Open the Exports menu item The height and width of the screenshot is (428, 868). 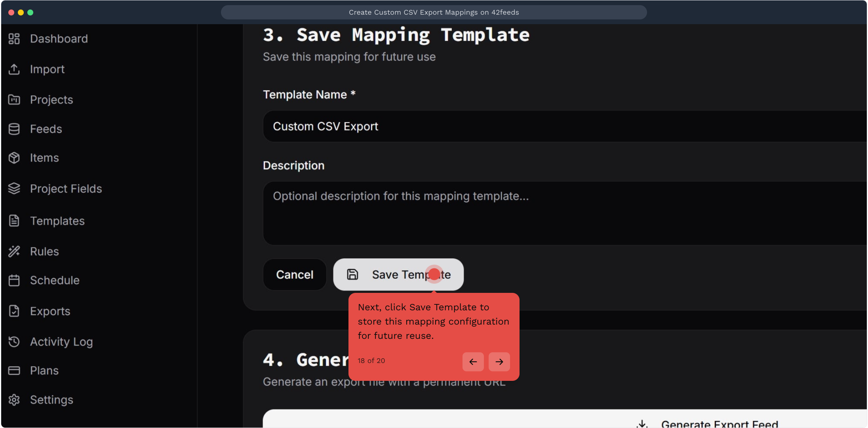click(50, 311)
